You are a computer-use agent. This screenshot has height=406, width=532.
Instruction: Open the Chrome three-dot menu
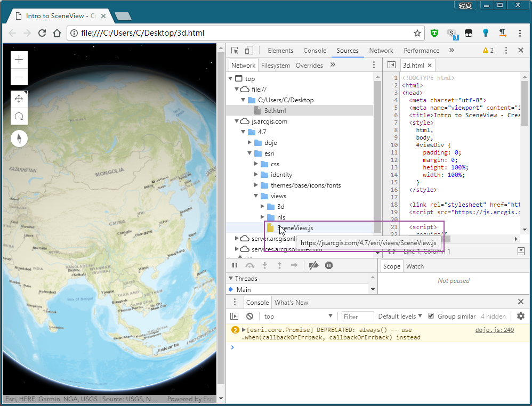click(520, 33)
